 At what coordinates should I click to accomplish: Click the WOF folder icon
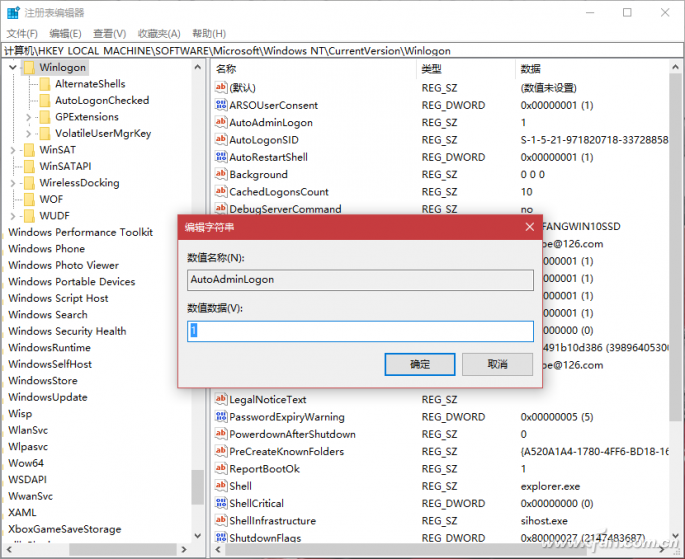[29, 199]
